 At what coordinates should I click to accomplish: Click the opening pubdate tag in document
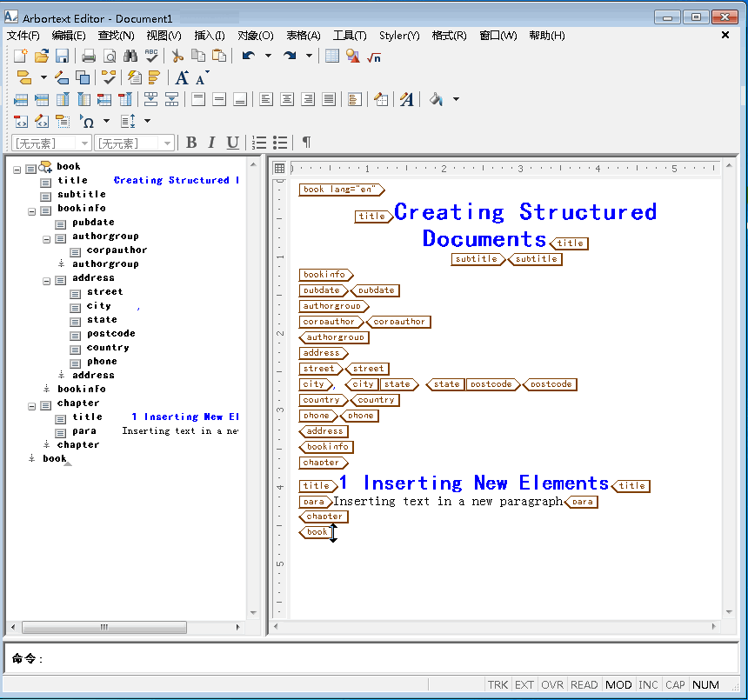pyautogui.click(x=323, y=290)
